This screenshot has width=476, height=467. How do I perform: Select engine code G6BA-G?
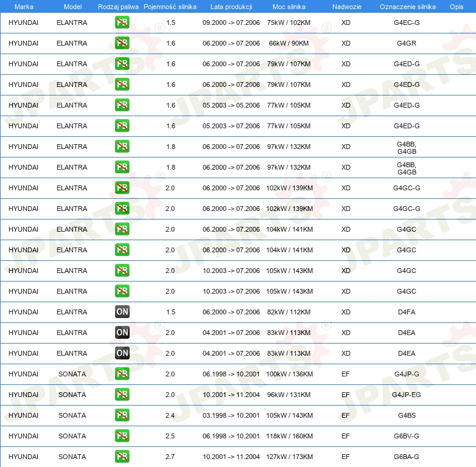point(407,457)
